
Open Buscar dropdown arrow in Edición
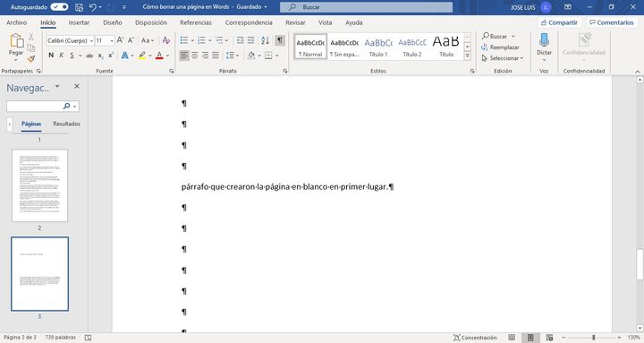pyautogui.click(x=513, y=37)
